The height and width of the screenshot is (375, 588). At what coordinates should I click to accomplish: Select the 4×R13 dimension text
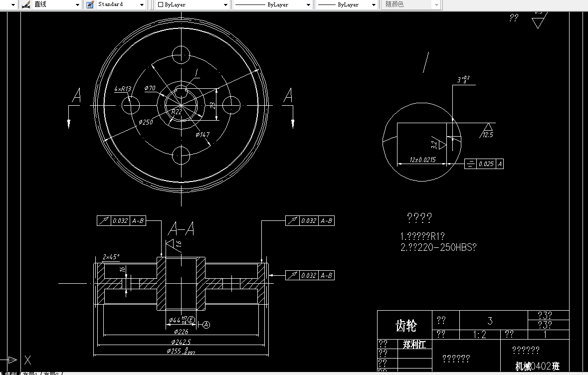pyautogui.click(x=123, y=89)
